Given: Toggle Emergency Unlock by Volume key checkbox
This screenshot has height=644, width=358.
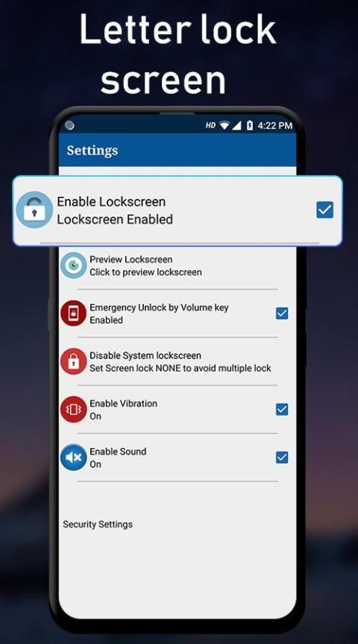Looking at the screenshot, I should (x=281, y=313).
